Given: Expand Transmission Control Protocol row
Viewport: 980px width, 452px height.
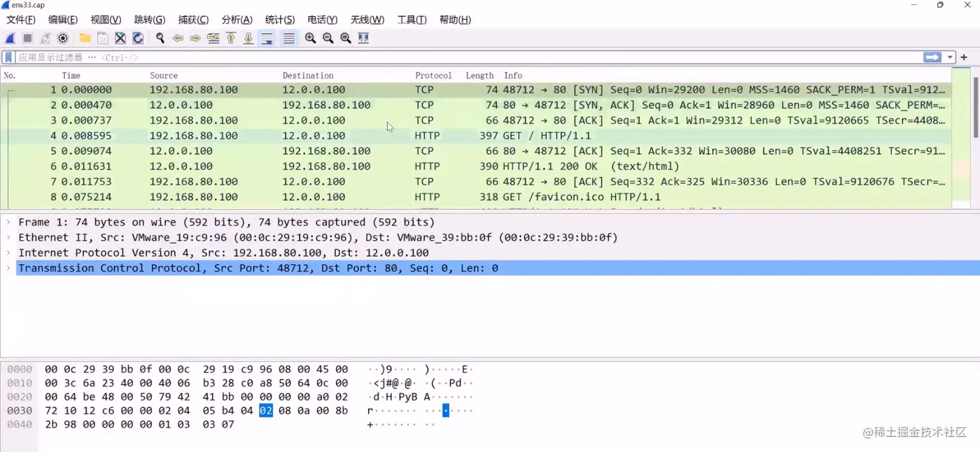Looking at the screenshot, I should [8, 268].
